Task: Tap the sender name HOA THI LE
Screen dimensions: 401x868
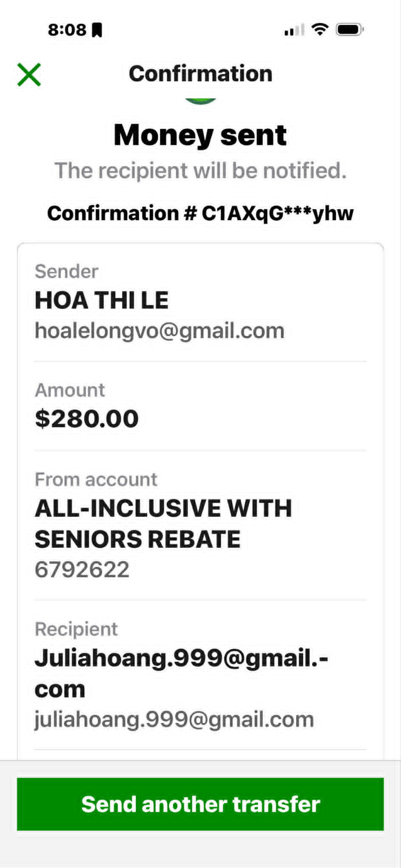Action: (102, 300)
